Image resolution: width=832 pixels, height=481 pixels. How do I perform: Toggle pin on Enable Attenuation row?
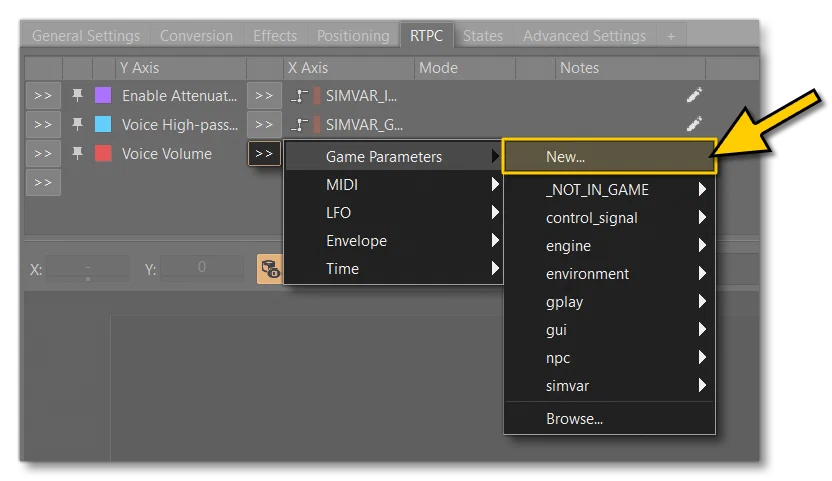click(77, 96)
